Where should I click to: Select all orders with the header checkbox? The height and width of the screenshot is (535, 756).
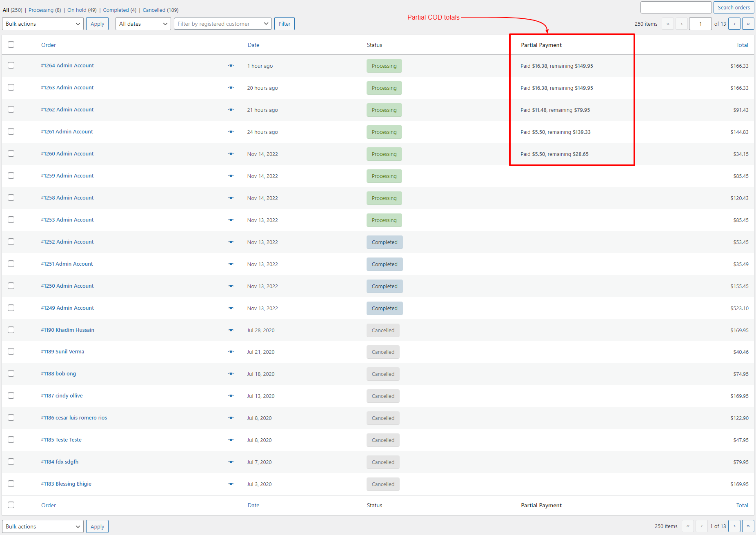11,44
